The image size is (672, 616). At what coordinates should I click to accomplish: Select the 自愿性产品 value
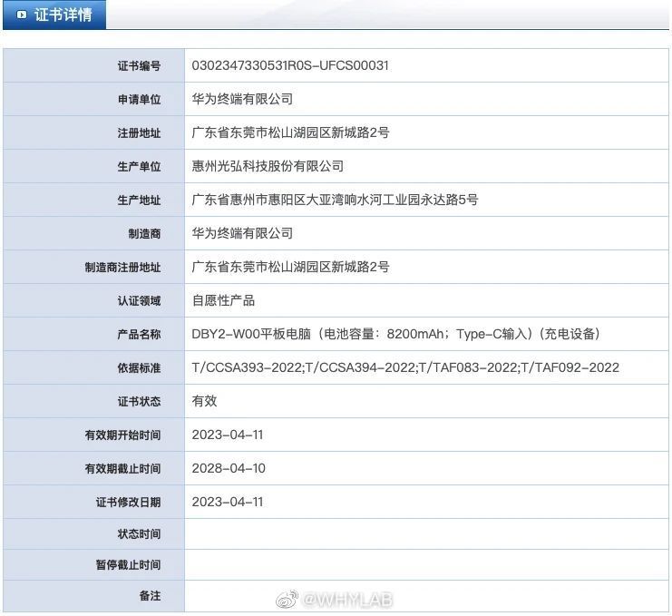223,300
